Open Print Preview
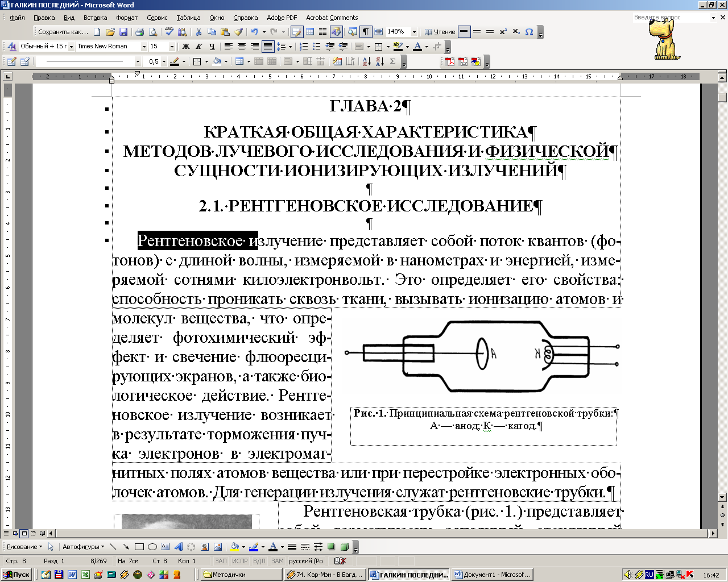The image size is (728, 582). tap(153, 32)
